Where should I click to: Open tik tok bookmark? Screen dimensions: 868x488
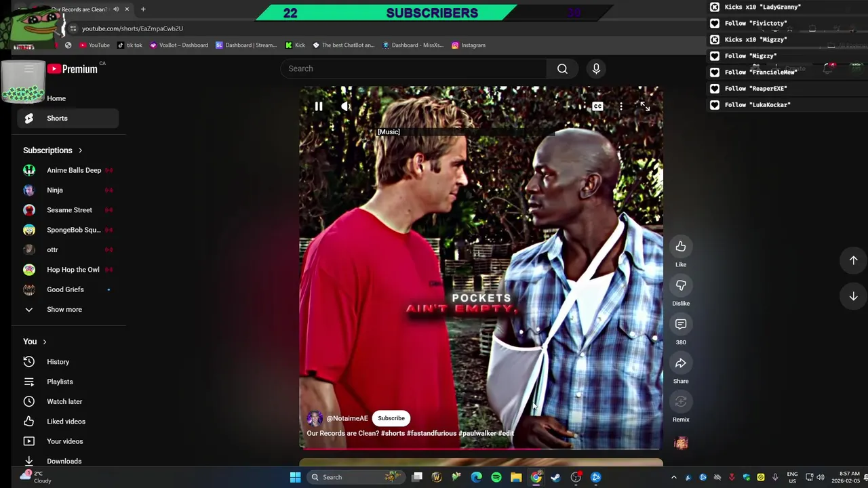[130, 45]
